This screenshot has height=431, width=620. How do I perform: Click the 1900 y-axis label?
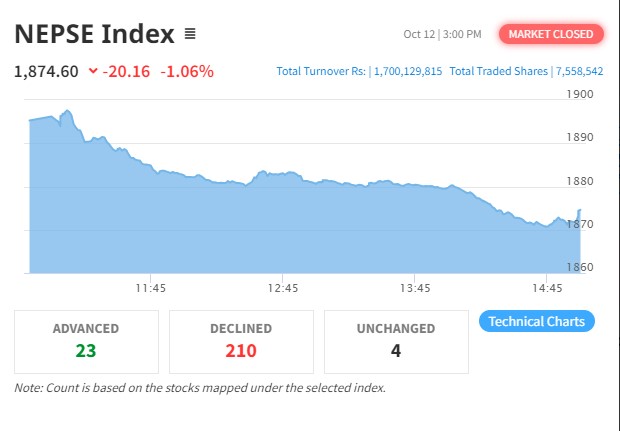point(580,94)
